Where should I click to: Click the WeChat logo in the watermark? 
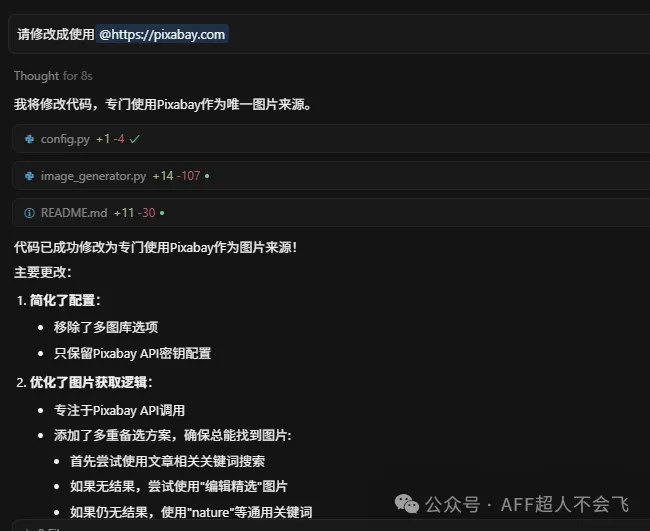tap(407, 504)
